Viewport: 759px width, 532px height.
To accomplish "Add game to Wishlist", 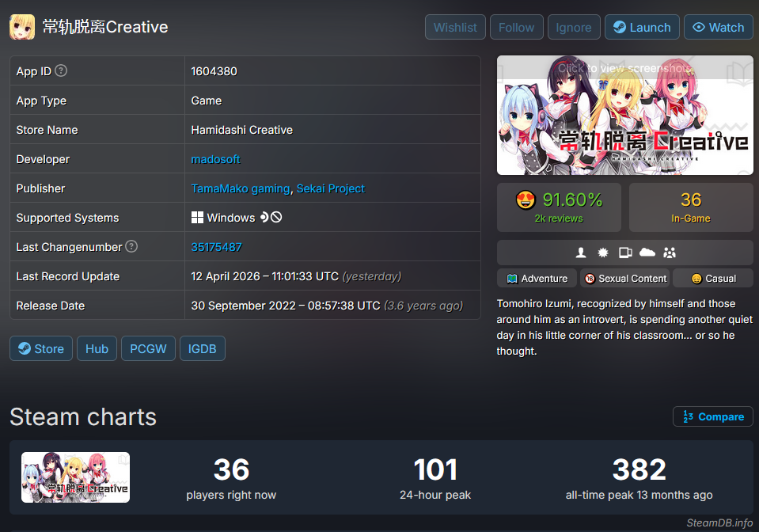I will click(455, 27).
